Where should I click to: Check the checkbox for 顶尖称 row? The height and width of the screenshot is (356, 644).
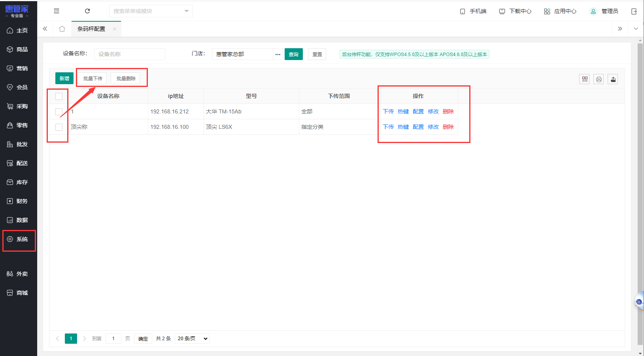pos(59,127)
